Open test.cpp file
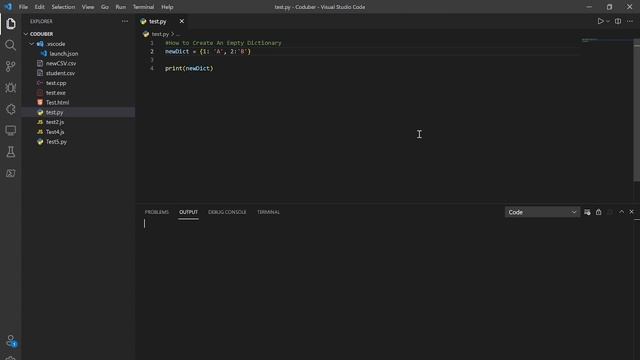This screenshot has height=360, width=640. (x=56, y=83)
